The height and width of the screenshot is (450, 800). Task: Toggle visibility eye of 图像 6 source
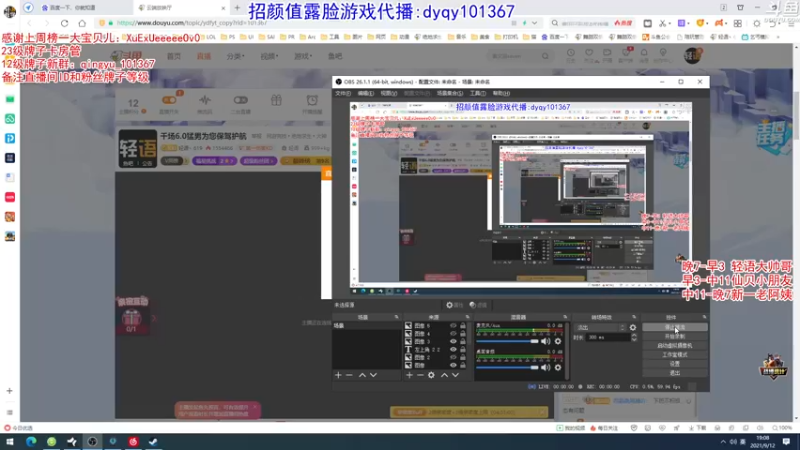click(x=453, y=326)
